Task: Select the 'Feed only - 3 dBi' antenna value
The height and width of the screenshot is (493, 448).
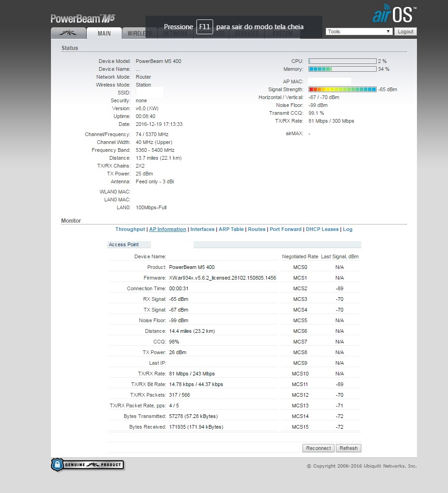Action: pos(155,181)
